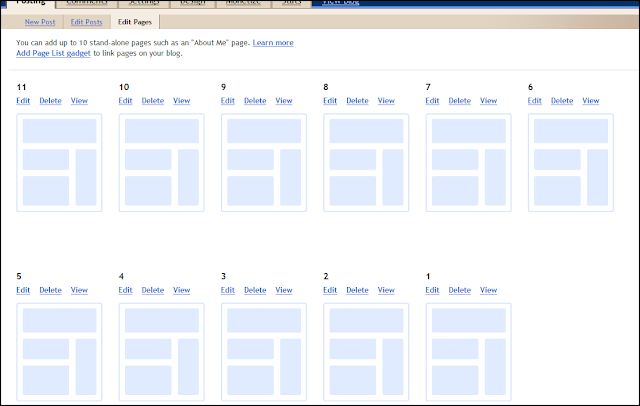View page 3
Viewport: 640px width, 406px height.
point(284,290)
